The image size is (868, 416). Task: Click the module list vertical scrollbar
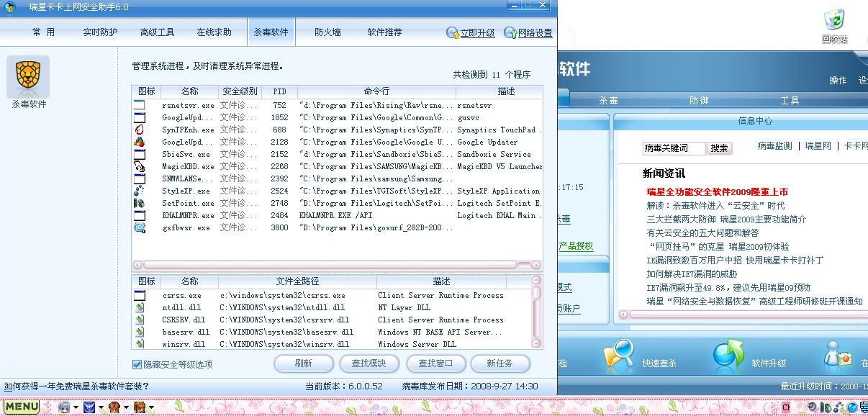tap(536, 313)
